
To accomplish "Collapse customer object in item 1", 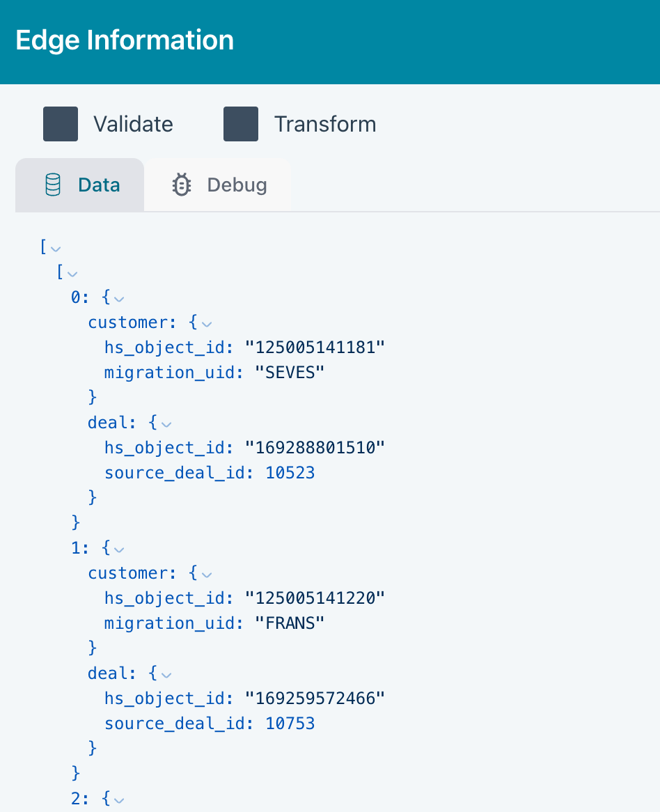I will pos(206,574).
